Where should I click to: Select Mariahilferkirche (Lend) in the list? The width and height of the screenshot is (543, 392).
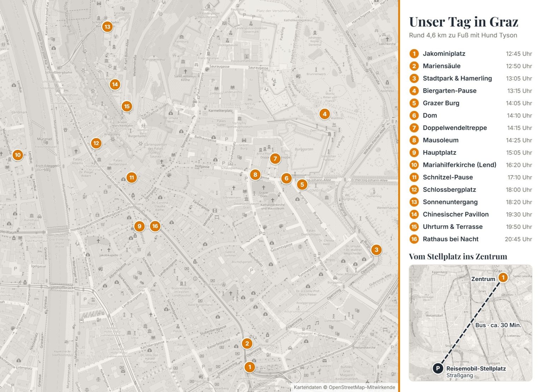(471, 165)
